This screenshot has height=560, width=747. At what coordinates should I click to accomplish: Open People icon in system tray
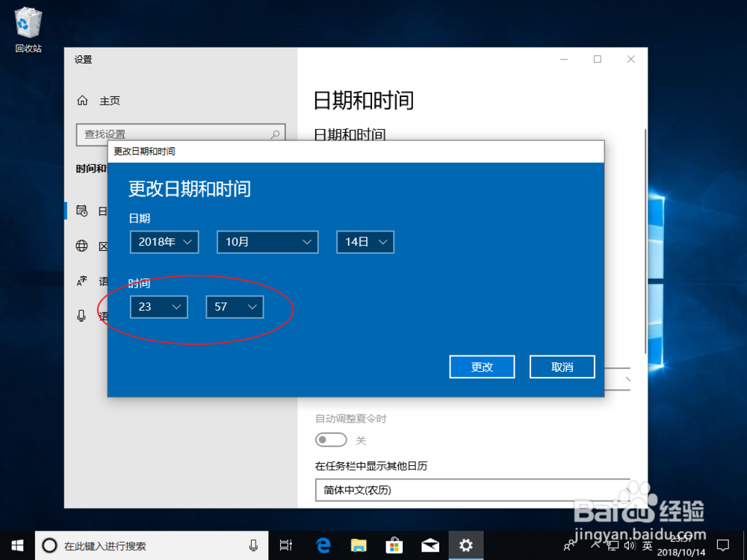pos(569,546)
